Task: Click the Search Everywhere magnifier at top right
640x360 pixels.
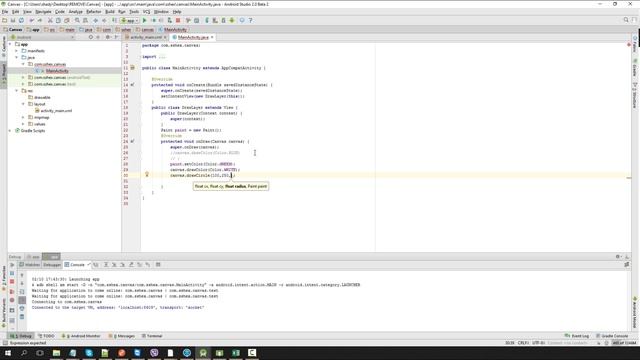Action: pyautogui.click(x=626, y=20)
